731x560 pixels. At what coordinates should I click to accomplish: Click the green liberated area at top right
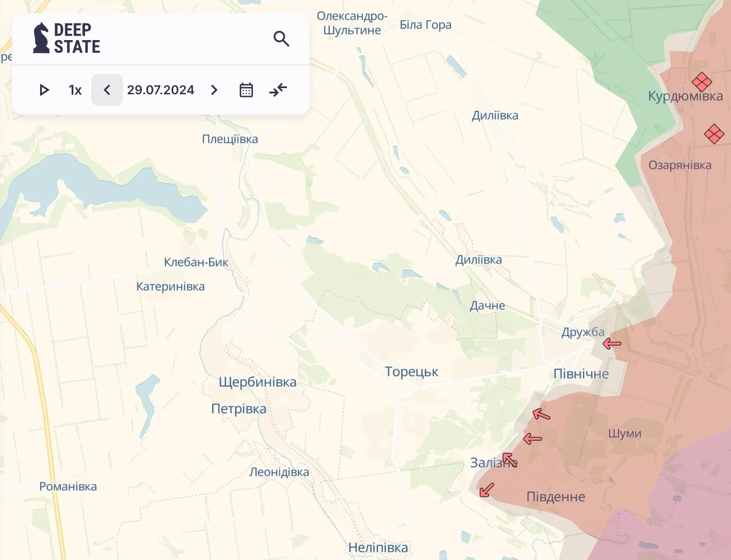[617, 44]
